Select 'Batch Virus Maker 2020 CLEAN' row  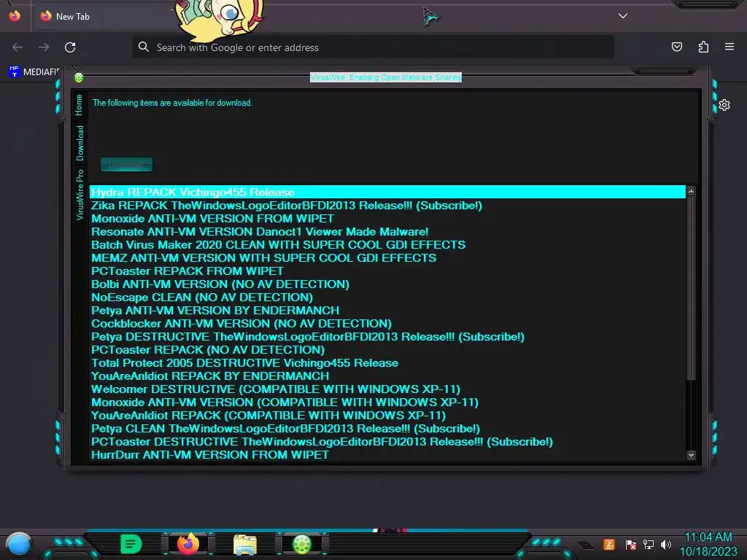tap(387, 245)
